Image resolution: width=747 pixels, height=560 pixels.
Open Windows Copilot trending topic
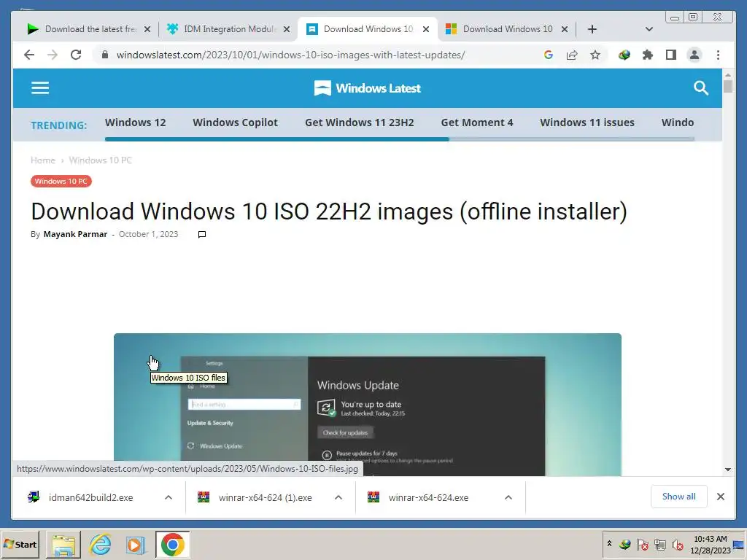tap(236, 122)
